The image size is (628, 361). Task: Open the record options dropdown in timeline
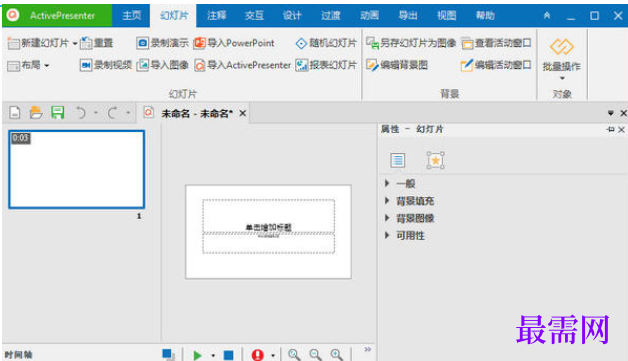(273, 355)
